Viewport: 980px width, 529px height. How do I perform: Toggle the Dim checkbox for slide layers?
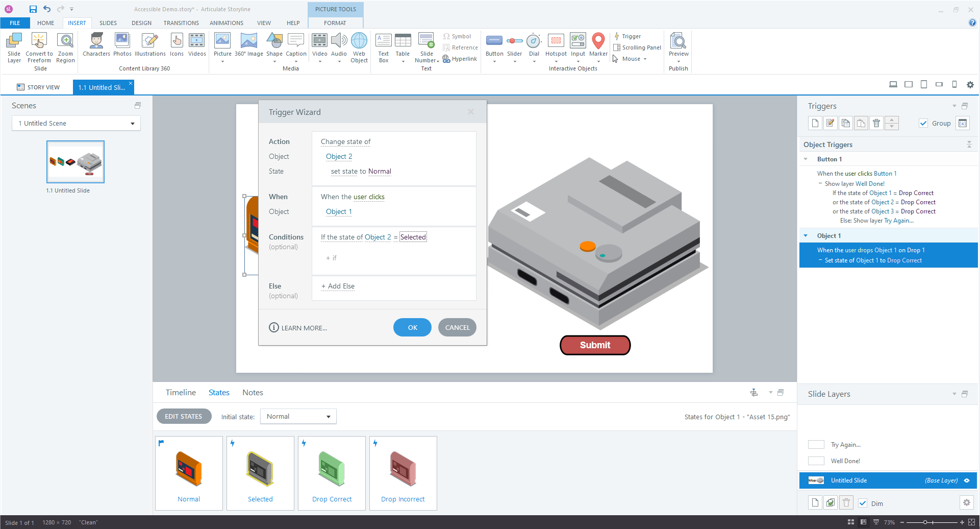pos(863,503)
